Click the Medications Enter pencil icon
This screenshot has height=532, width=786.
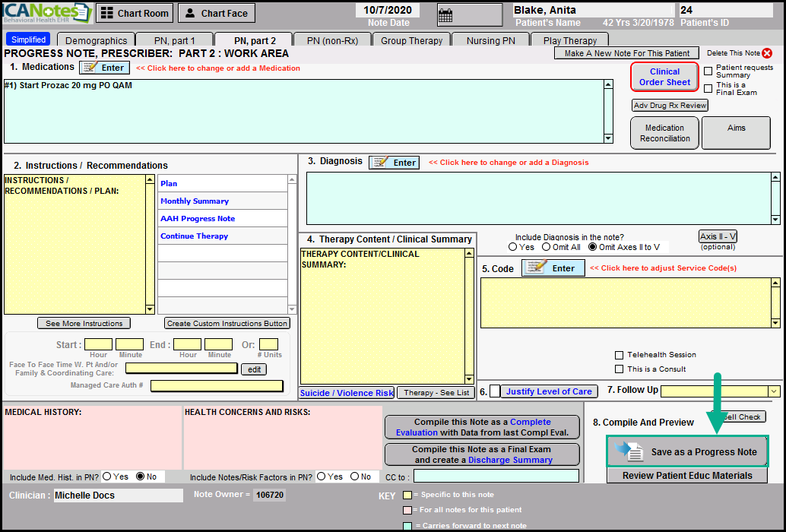(90, 68)
